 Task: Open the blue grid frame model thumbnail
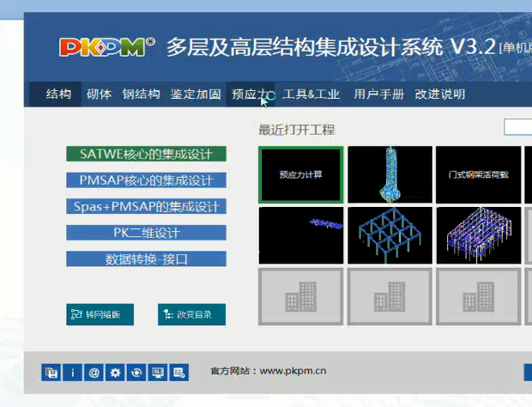click(390, 235)
